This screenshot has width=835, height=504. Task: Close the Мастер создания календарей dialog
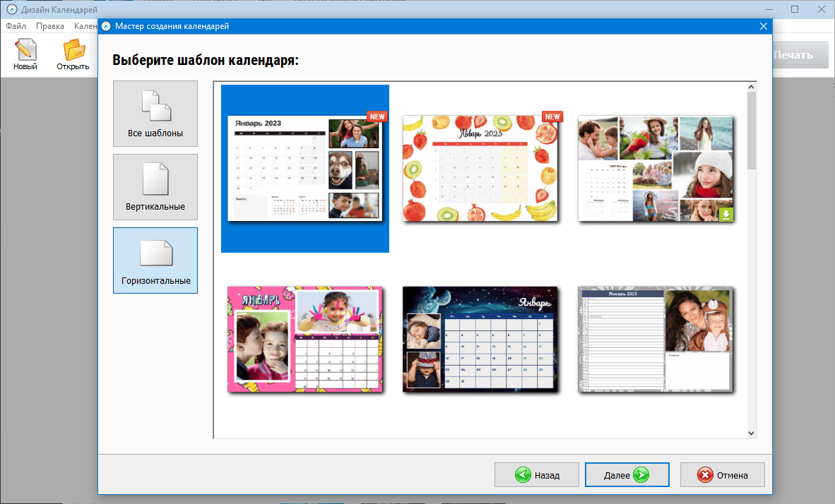click(763, 26)
